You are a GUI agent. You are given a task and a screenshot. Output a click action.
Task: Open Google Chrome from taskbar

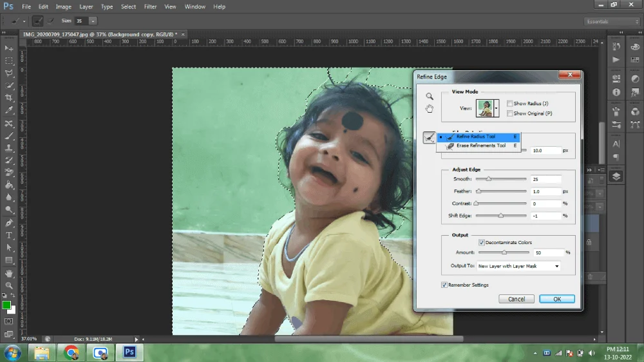pyautogui.click(x=71, y=353)
